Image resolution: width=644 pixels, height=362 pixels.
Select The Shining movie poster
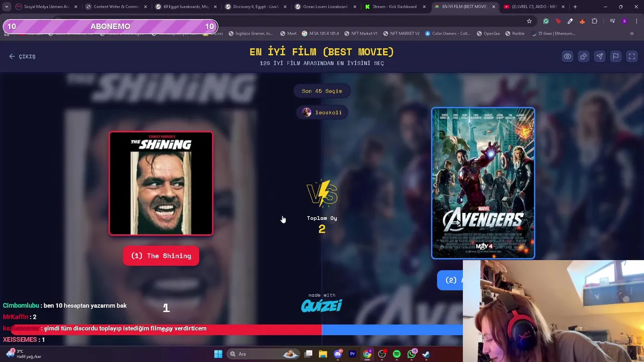[x=161, y=184]
